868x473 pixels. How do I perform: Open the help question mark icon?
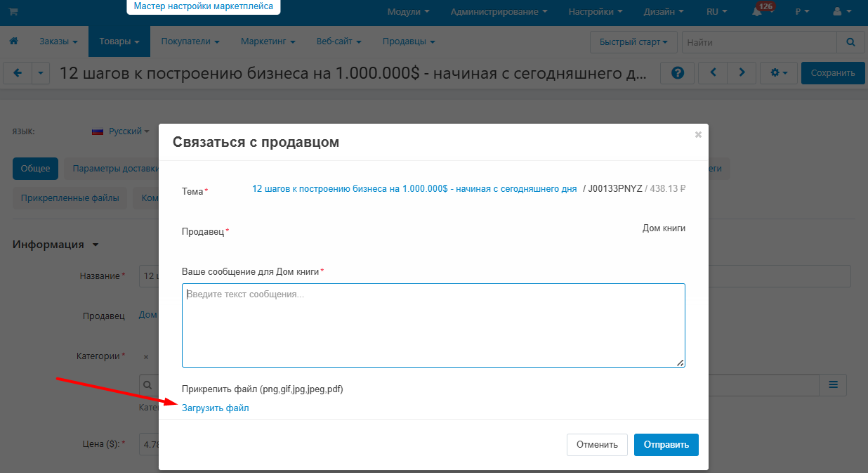coord(678,73)
